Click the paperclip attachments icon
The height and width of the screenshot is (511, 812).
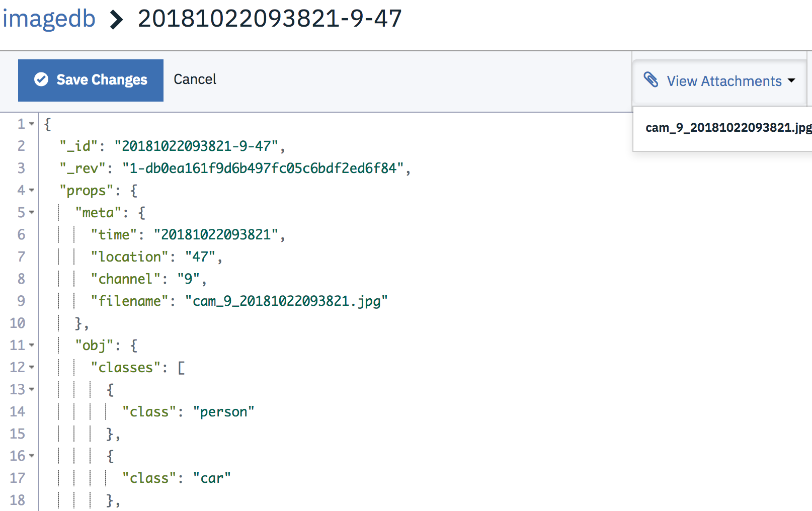(651, 79)
